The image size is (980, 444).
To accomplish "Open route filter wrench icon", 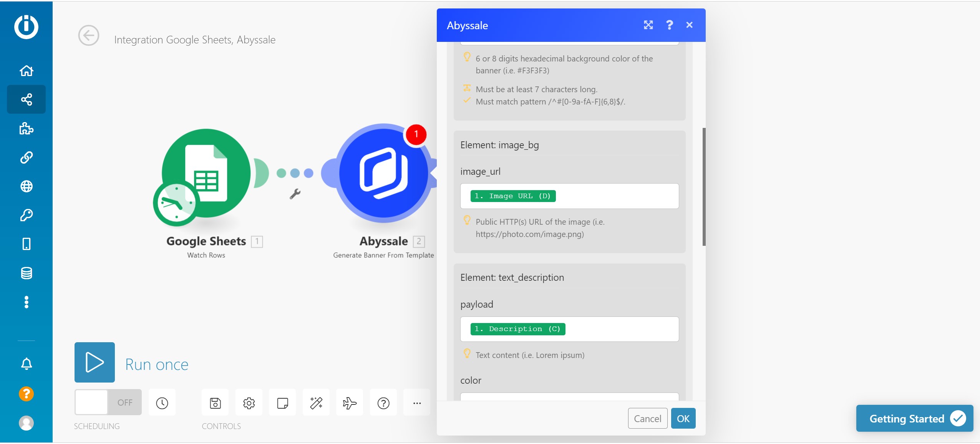I will 295,194.
